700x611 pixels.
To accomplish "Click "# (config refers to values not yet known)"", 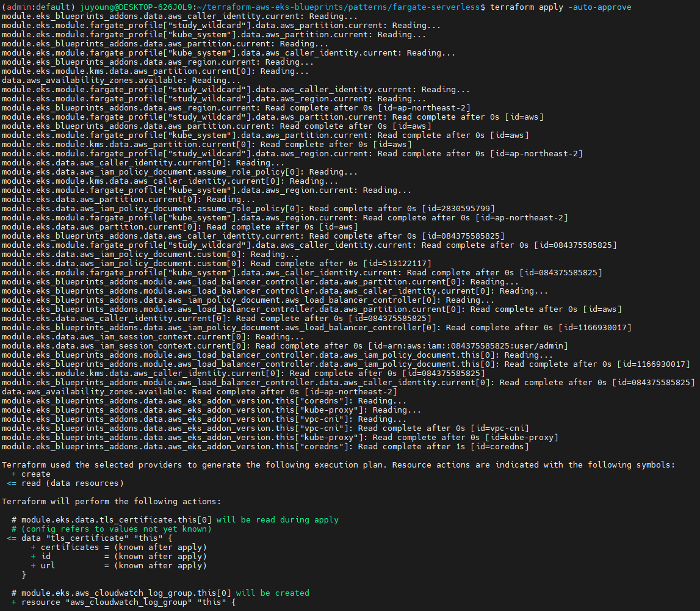I will [x=111, y=529].
